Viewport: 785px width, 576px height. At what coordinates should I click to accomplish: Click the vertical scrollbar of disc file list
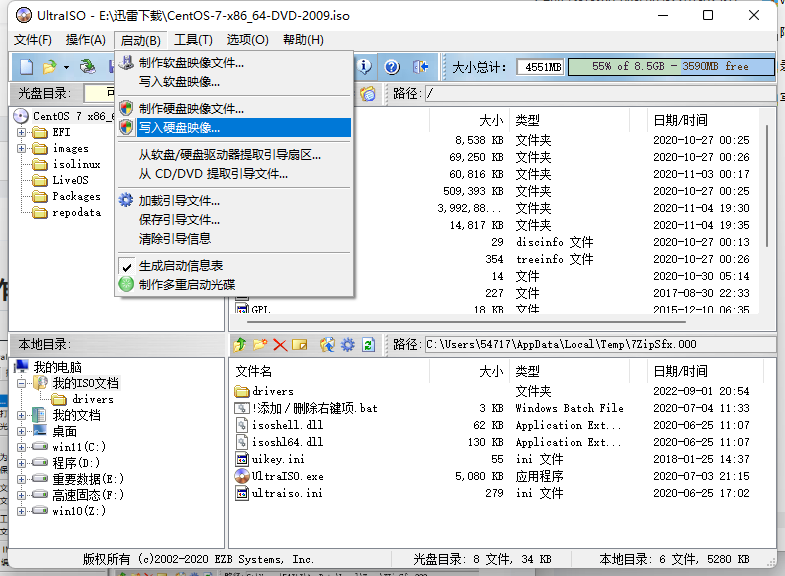coord(767,186)
